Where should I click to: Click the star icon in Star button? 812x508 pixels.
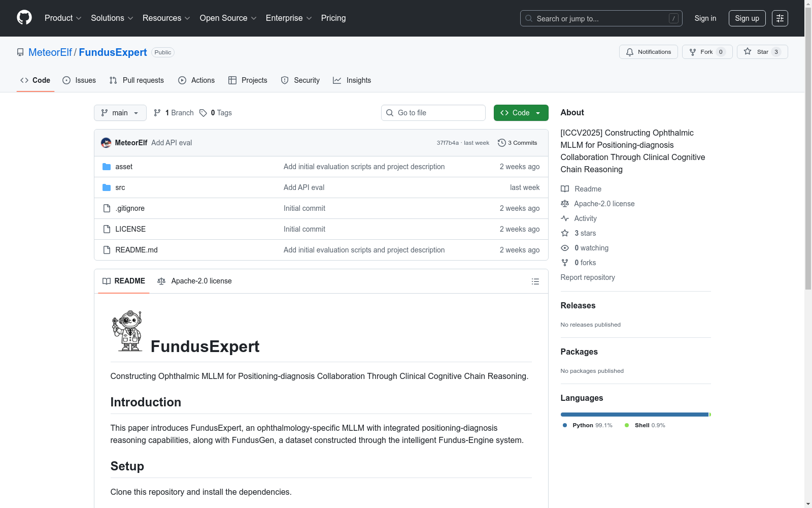748,52
